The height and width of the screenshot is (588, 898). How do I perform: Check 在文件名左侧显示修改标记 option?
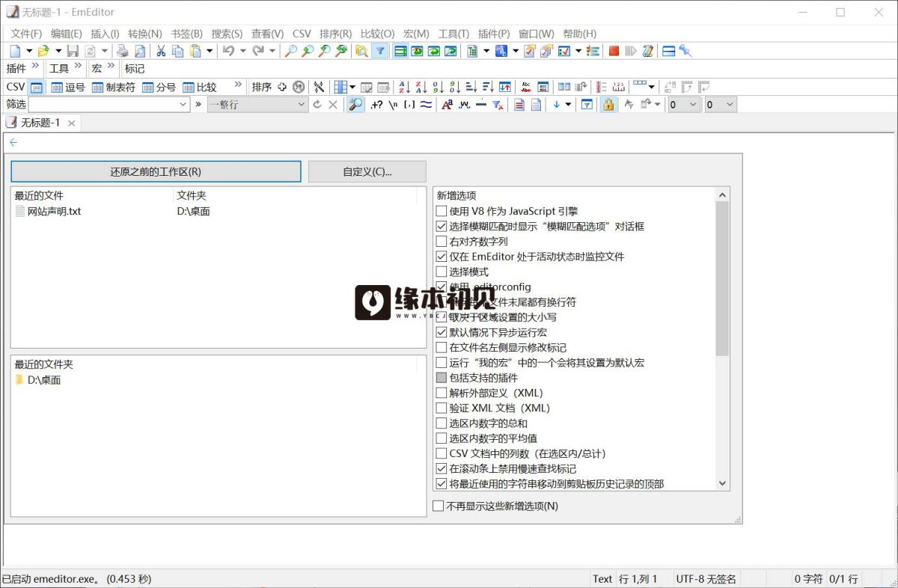pos(442,347)
